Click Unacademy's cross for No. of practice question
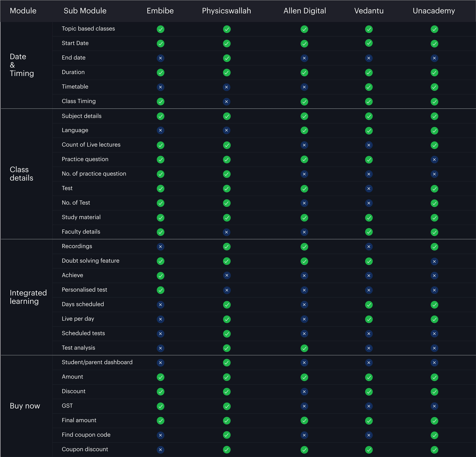Image resolution: width=476 pixels, height=457 pixels. 435,174
